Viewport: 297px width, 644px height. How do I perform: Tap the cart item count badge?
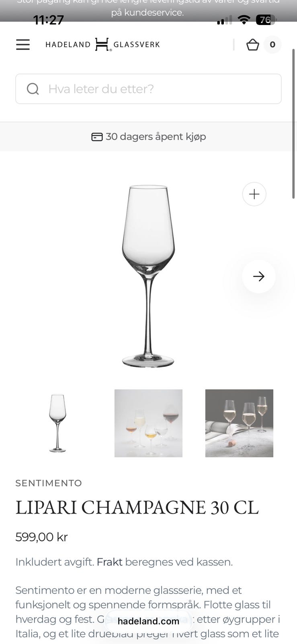(272, 44)
